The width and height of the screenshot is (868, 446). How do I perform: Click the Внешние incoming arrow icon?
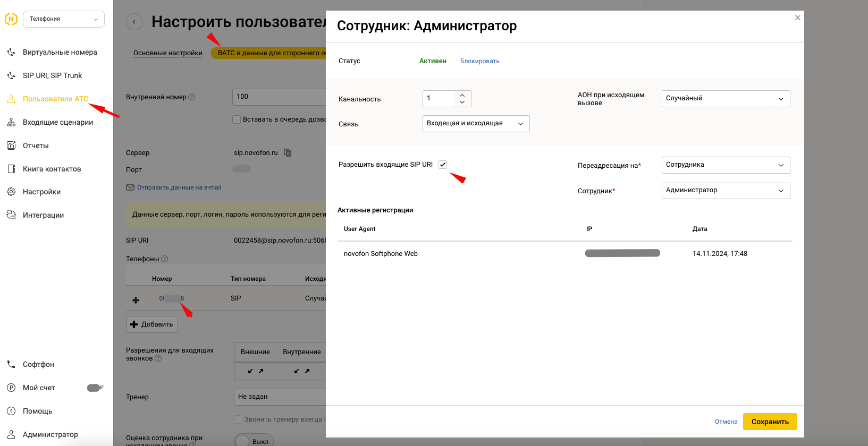(x=250, y=371)
